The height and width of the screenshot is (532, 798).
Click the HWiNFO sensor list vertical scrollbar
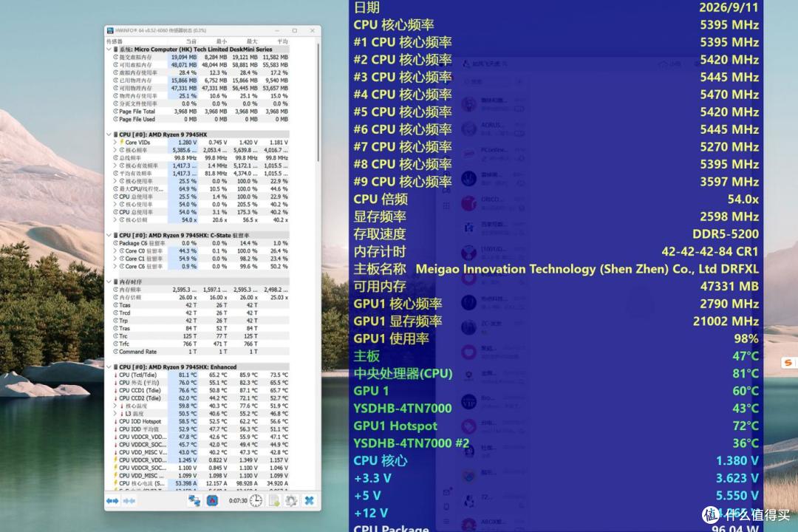318,102
